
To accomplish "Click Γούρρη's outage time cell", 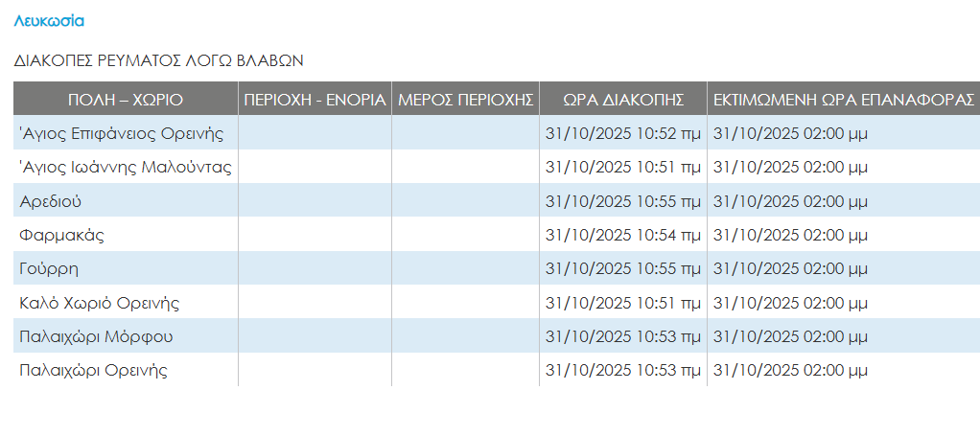I will [x=622, y=269].
